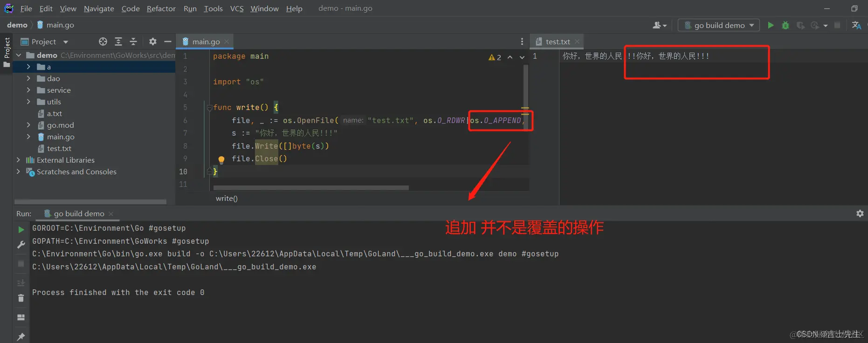Open the Edit menu
Viewport: 868px width, 343px height.
click(x=46, y=8)
